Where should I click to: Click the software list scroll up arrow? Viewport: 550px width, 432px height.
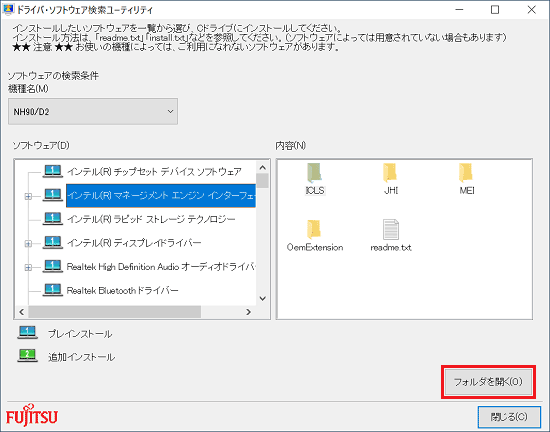262,167
